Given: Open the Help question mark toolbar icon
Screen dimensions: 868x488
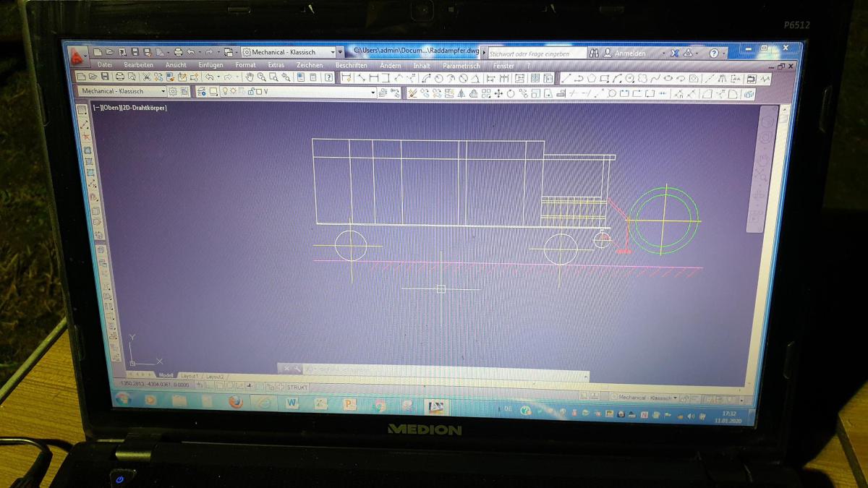Looking at the screenshot, I should pos(328,77).
